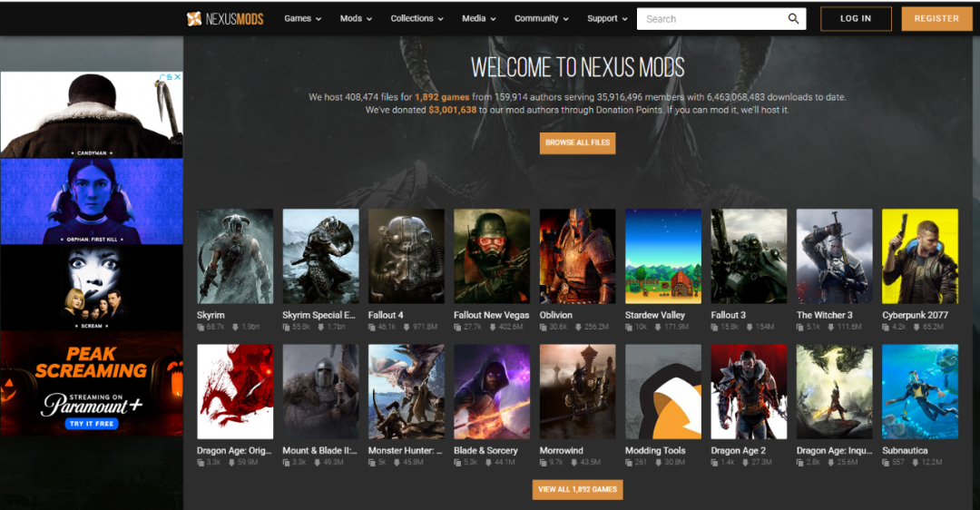Click TRY IT FREE on Paramount+ ad
The image size is (980, 510).
92,424
